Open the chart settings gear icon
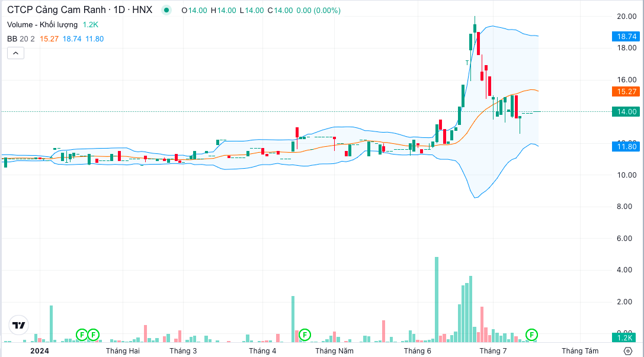This screenshot has height=357, width=644. (x=627, y=351)
